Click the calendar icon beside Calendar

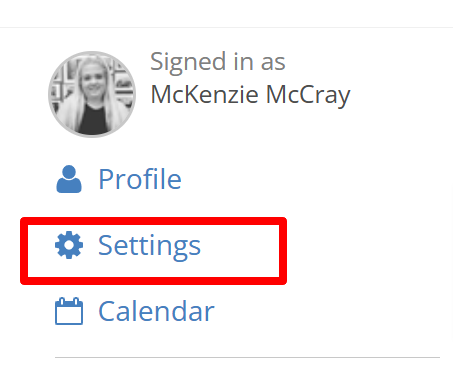pyautogui.click(x=69, y=311)
